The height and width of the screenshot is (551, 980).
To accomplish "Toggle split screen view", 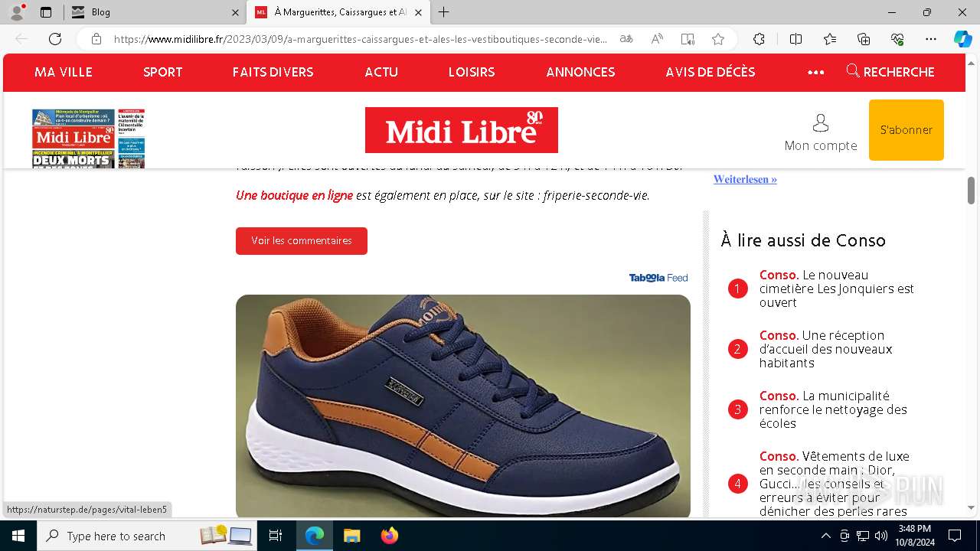I will (x=795, y=39).
